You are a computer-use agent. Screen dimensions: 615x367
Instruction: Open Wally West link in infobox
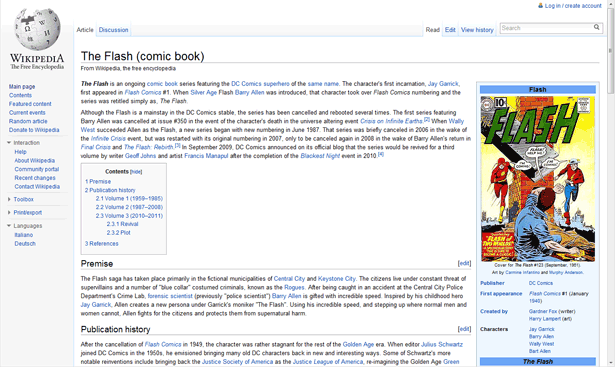[x=541, y=344]
